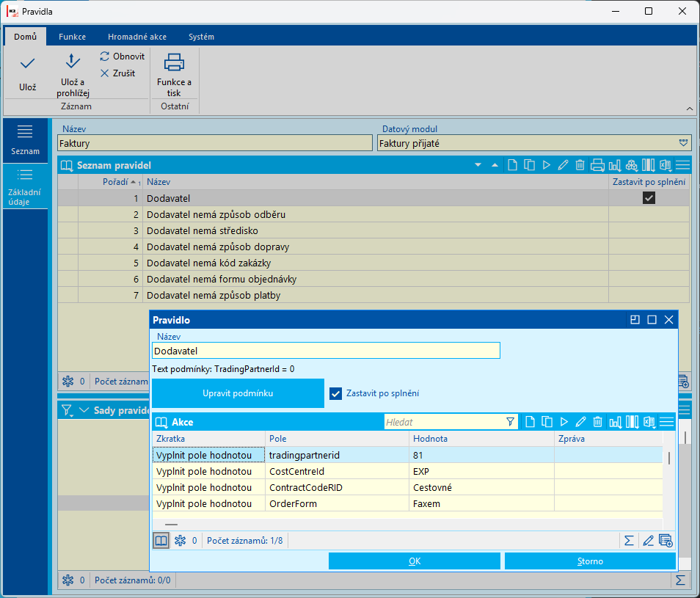Open the Seznam sidebar icon
Screen dimensions: 700x598
[x=25, y=140]
